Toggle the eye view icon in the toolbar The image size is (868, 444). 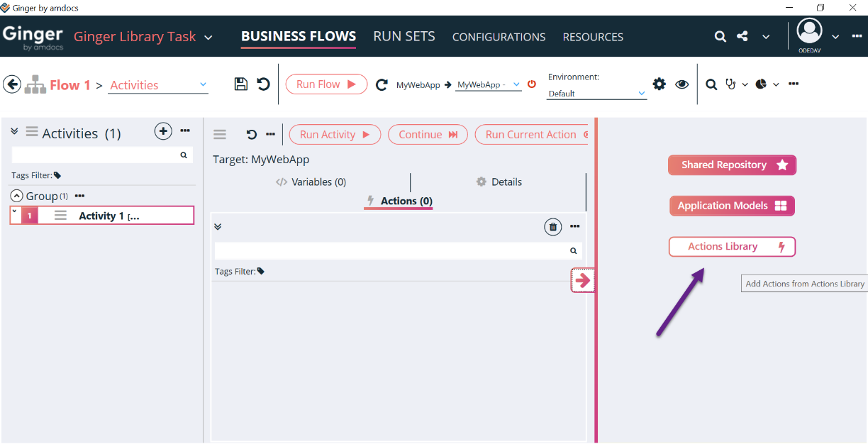pos(682,84)
